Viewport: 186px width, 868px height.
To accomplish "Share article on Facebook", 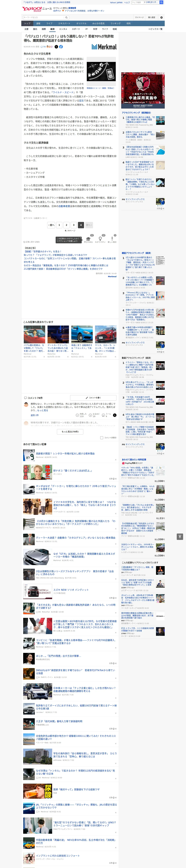I will 61,47.
